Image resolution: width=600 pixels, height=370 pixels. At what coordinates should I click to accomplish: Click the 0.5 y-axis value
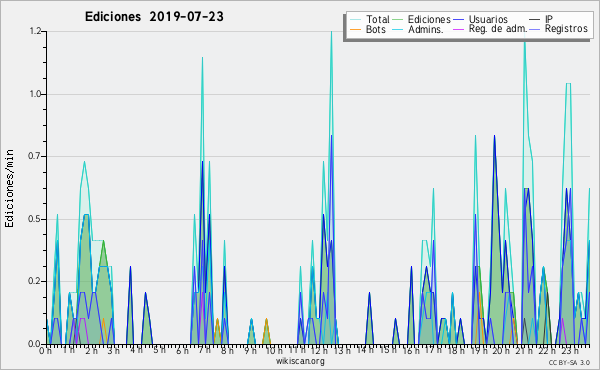[x=35, y=219]
